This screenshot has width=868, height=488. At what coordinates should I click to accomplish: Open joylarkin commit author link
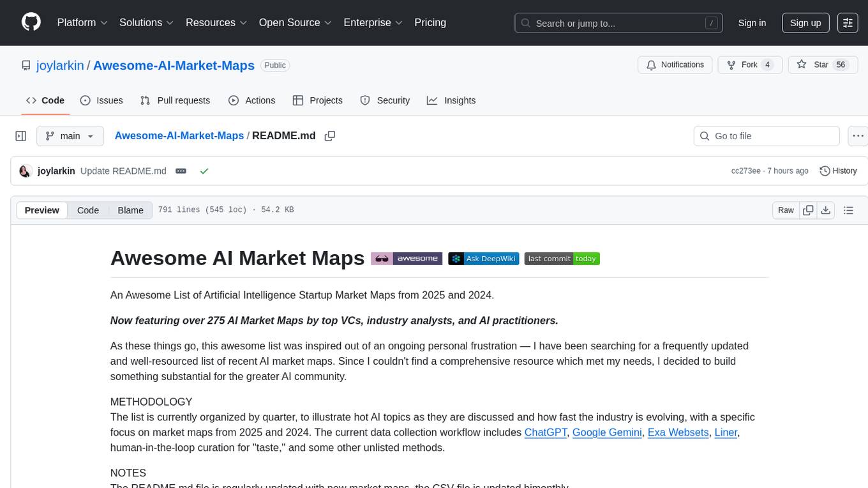pos(56,171)
